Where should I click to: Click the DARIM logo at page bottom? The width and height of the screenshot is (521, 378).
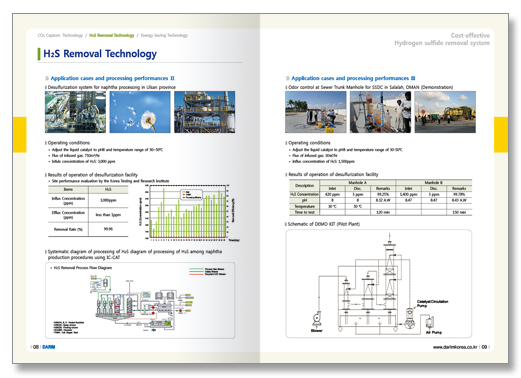coord(49,347)
